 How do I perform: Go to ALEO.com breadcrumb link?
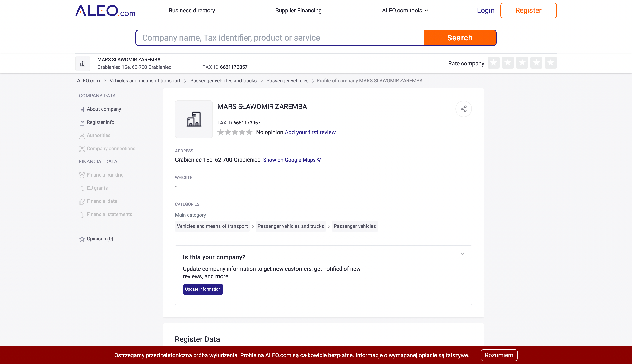[88, 81]
